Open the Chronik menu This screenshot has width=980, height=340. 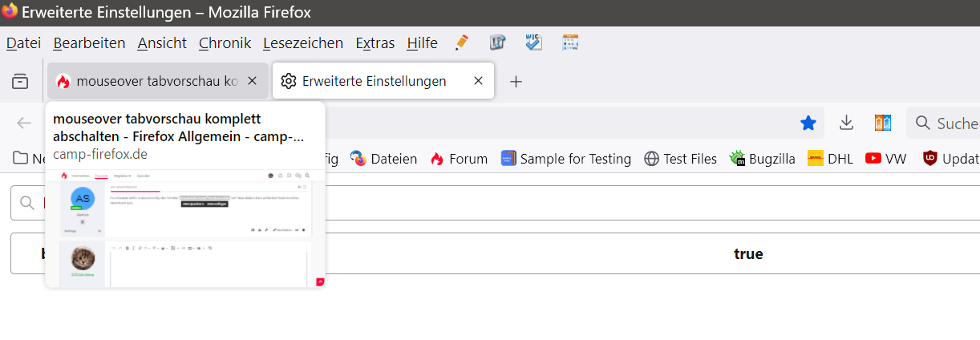(x=225, y=43)
